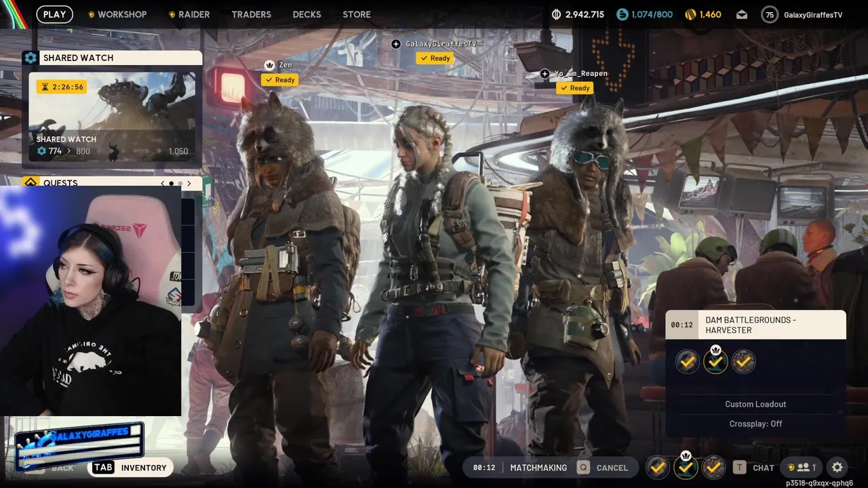The image size is (868, 488).
Task: Click Zen's Ready status badge
Action: click(280, 80)
